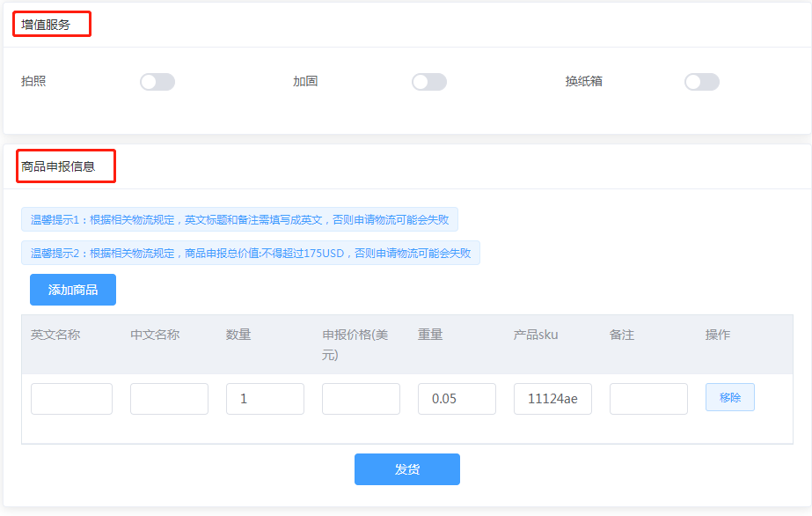Image resolution: width=812 pixels, height=516 pixels.
Task: Click the 备注 column header
Action: pyautogui.click(x=621, y=335)
